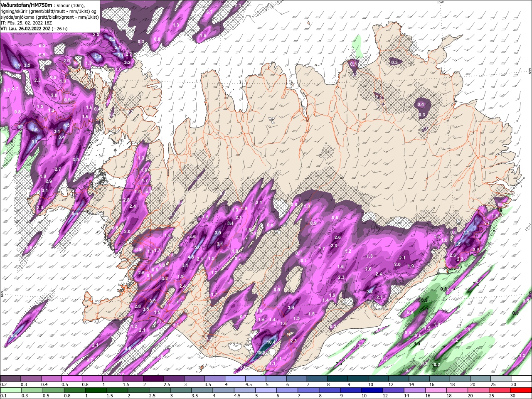Click the 4.9 value in the northwest corner

(17, 65)
